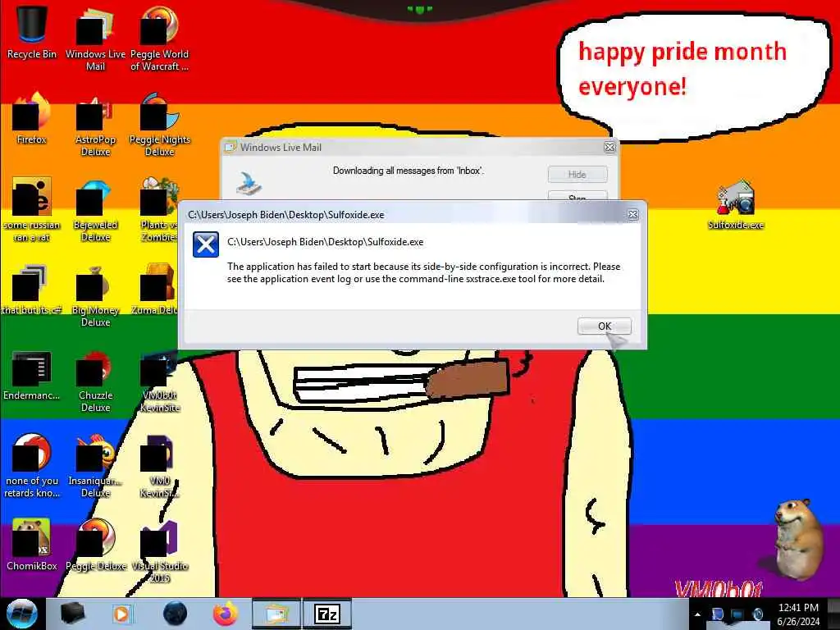Select Windows Live Mail desktop shortcut
840x630 pixels.
click(95, 39)
